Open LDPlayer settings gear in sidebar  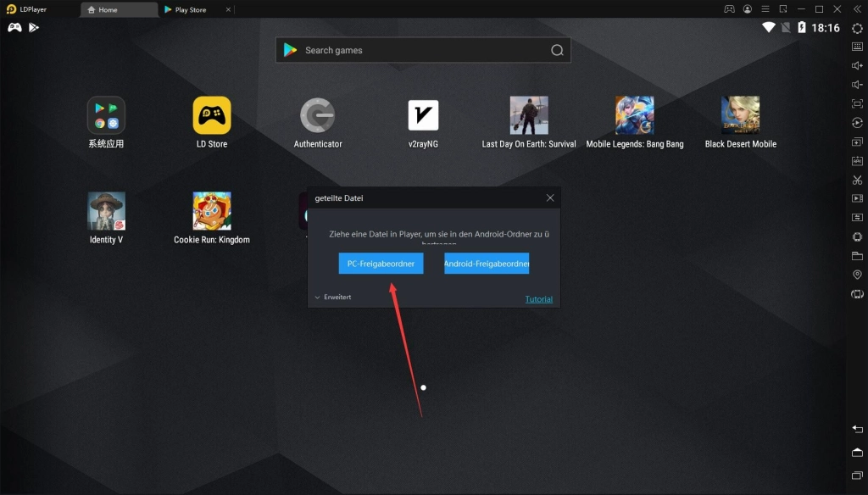(x=857, y=28)
